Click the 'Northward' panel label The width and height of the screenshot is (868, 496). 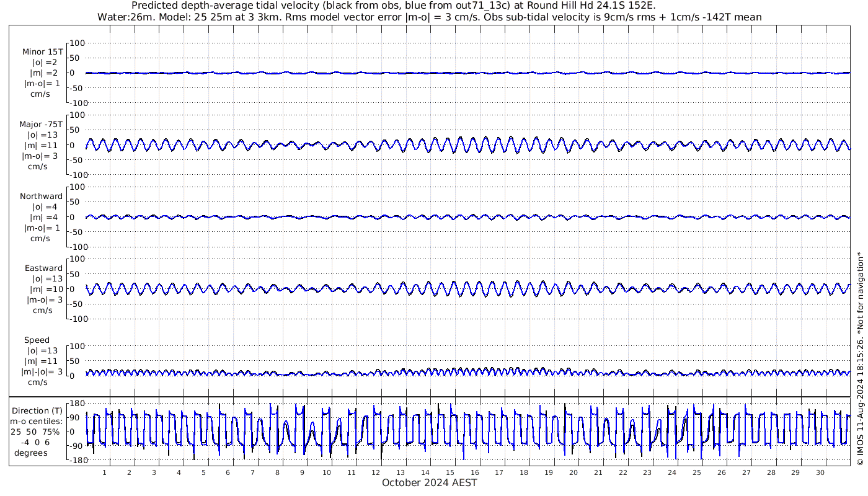41,197
